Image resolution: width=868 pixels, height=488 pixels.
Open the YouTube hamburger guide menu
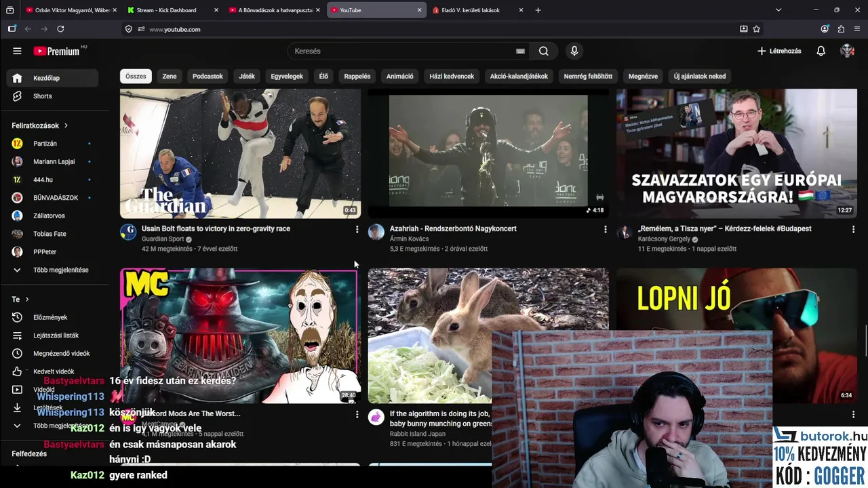(17, 51)
